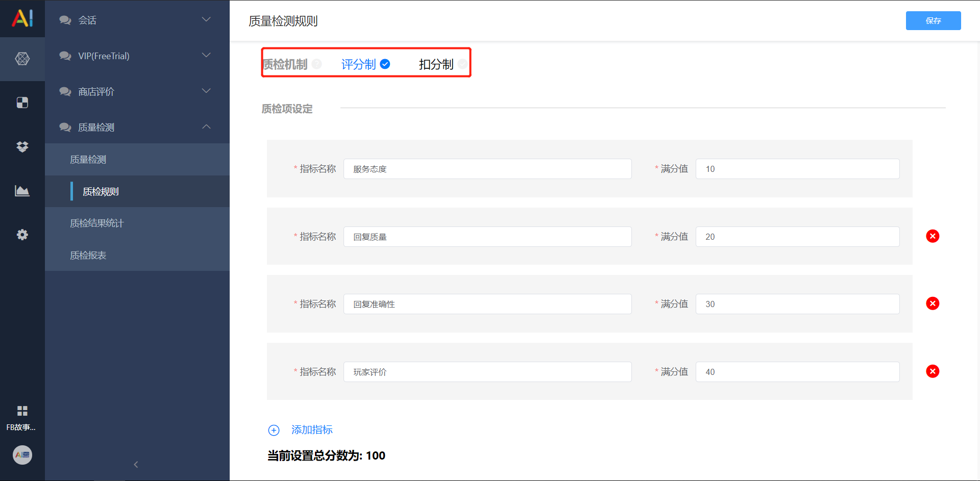980x481 pixels.
Task: Open the settings gear sidebar icon
Action: tap(22, 235)
